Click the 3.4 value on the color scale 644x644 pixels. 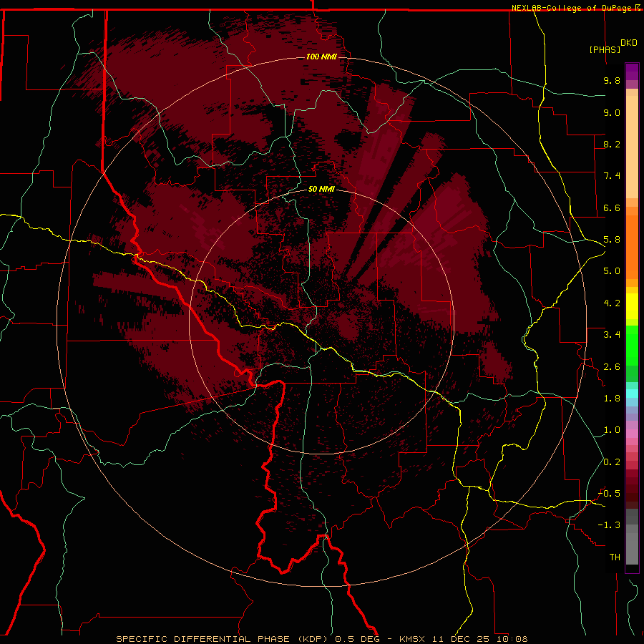click(x=612, y=335)
